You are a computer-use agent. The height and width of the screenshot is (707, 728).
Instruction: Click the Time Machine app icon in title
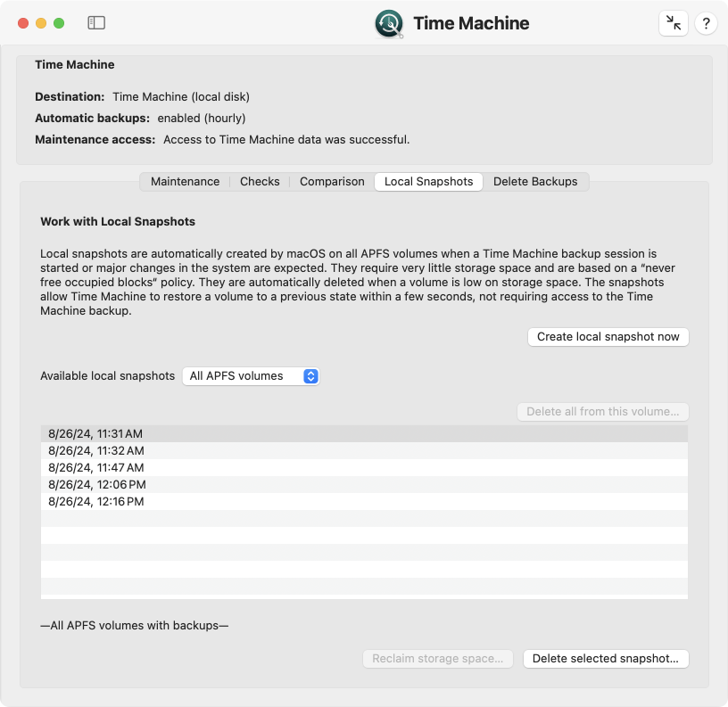click(x=389, y=23)
